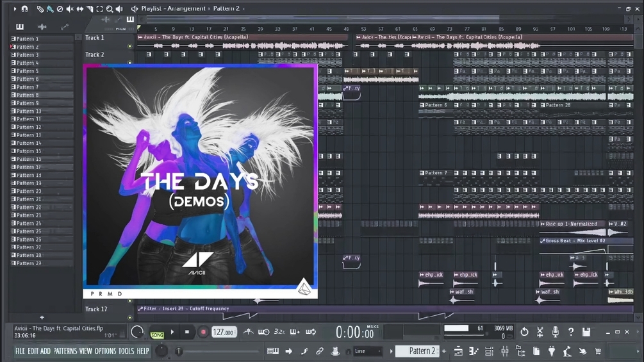Open the TOOLS menu

tap(126, 351)
